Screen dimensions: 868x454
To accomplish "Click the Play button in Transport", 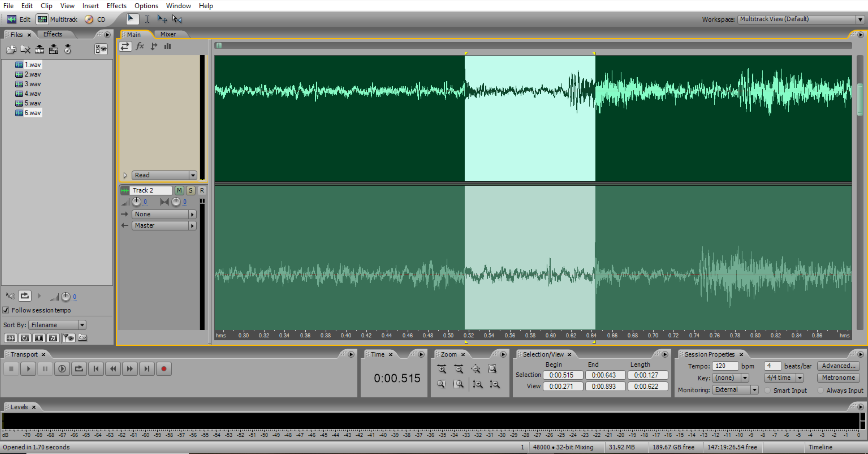I will [x=28, y=369].
